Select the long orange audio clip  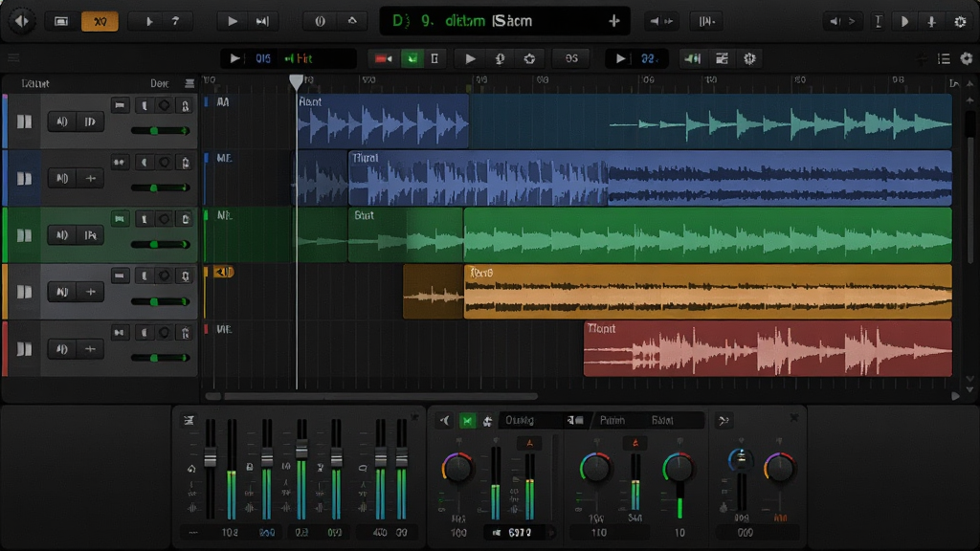tap(708, 291)
